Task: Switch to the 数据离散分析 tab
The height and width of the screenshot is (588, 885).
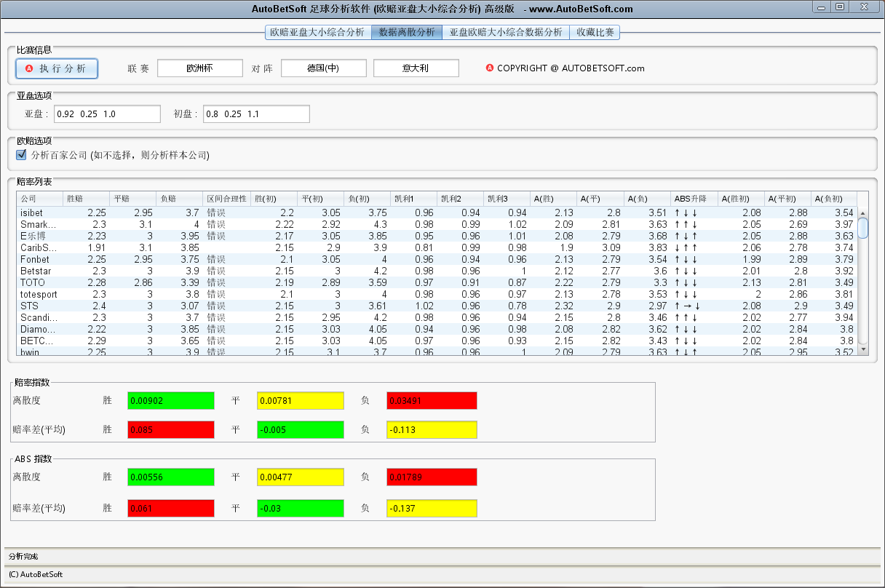Action: (x=407, y=33)
